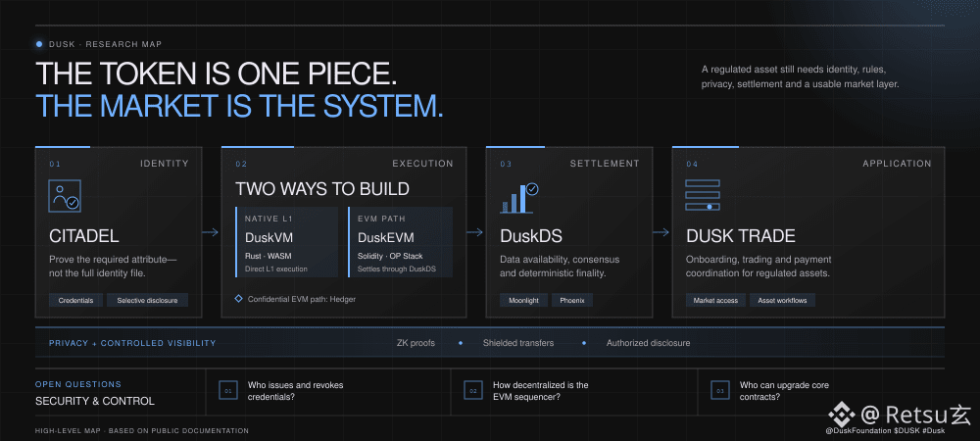Select the Credentials tag

coord(75,301)
